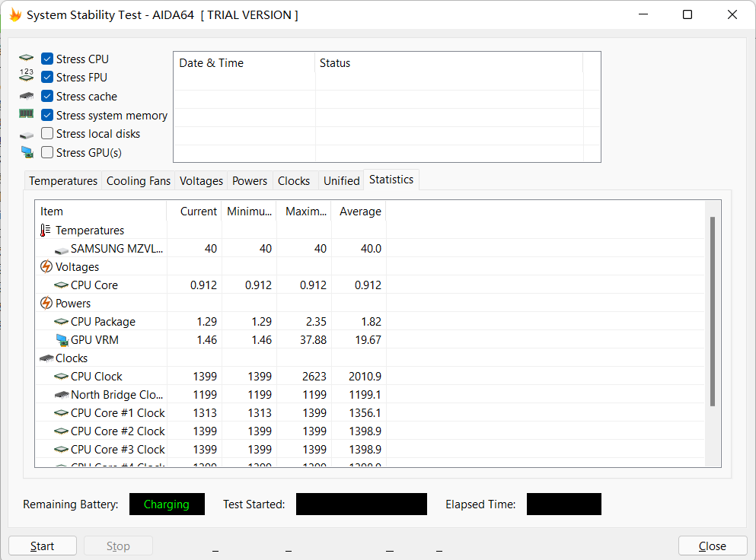The image size is (756, 560).
Task: Click the AIDA64 flame icon in title bar
Action: (15, 14)
